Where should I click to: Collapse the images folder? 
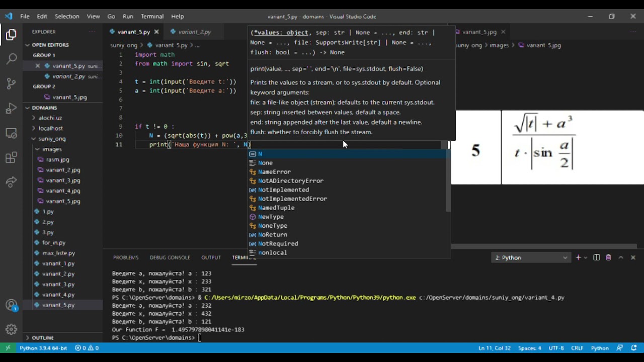(52, 149)
